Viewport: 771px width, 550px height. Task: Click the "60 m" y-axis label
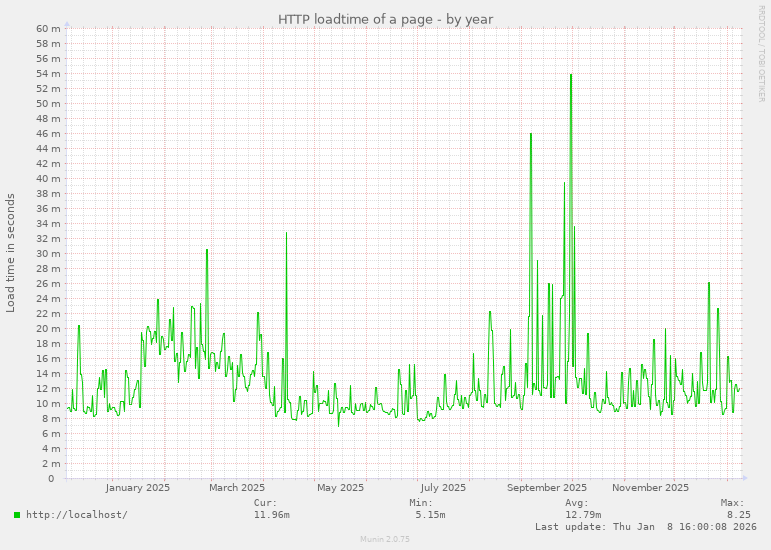[48, 29]
